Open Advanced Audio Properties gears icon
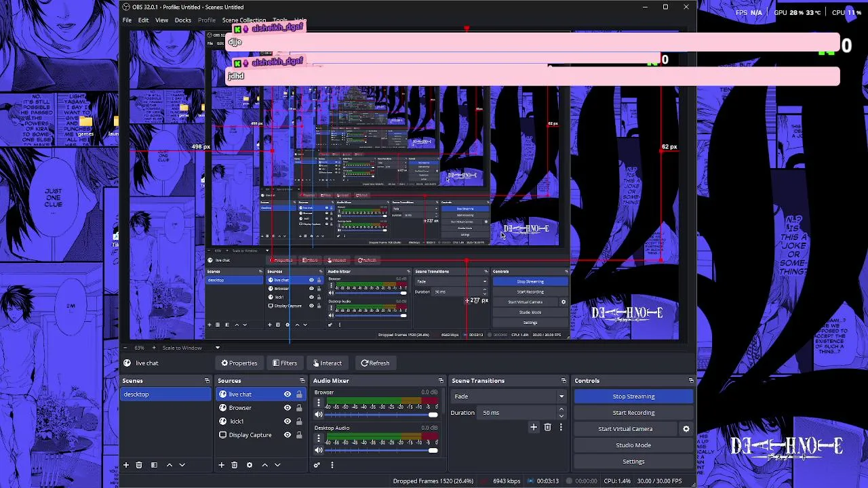The height and width of the screenshot is (488, 868). coord(317,465)
